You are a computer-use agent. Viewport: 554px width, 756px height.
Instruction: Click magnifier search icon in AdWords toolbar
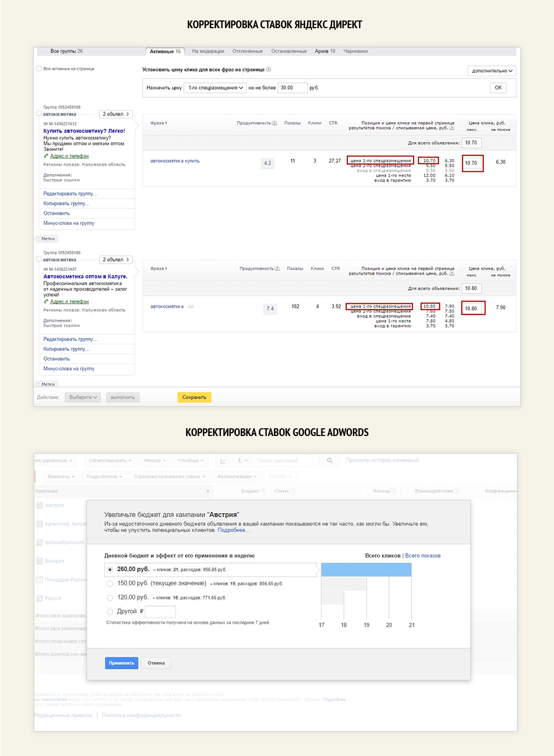[330, 460]
